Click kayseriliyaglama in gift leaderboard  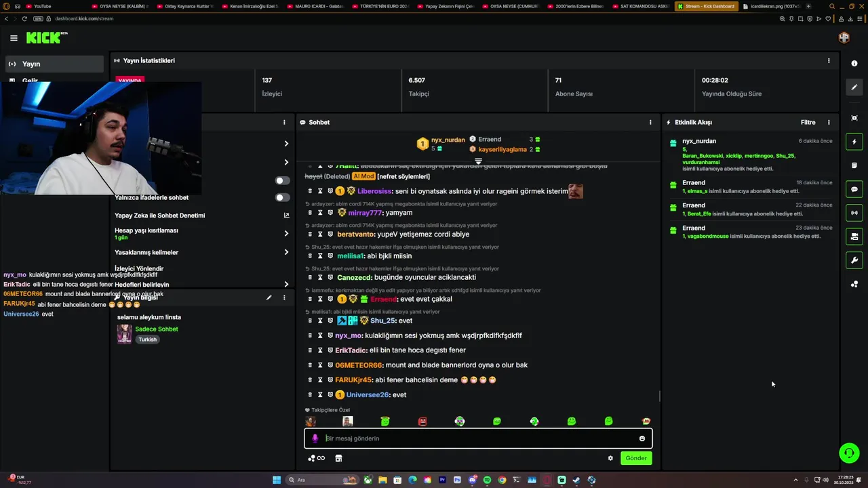(x=502, y=149)
